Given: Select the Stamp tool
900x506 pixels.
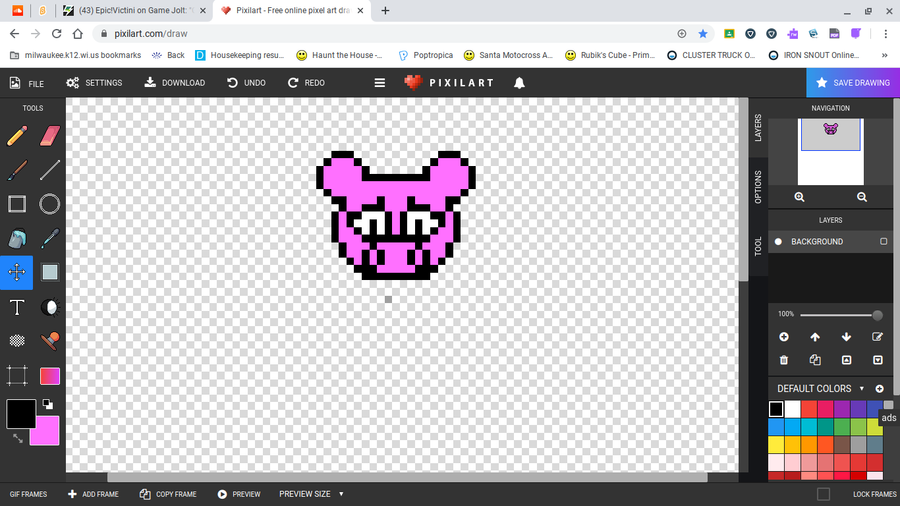Looking at the screenshot, I should coord(50,341).
